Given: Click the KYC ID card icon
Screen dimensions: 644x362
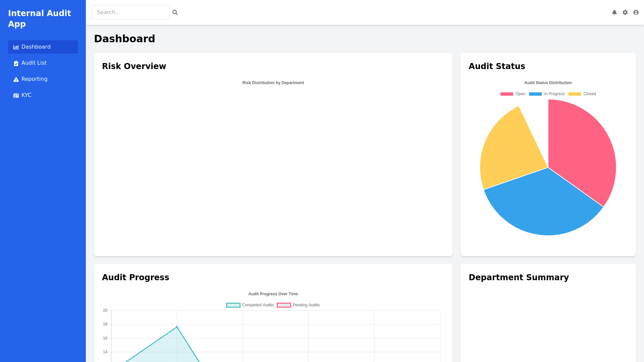Looking at the screenshot, I should pyautogui.click(x=16, y=96).
